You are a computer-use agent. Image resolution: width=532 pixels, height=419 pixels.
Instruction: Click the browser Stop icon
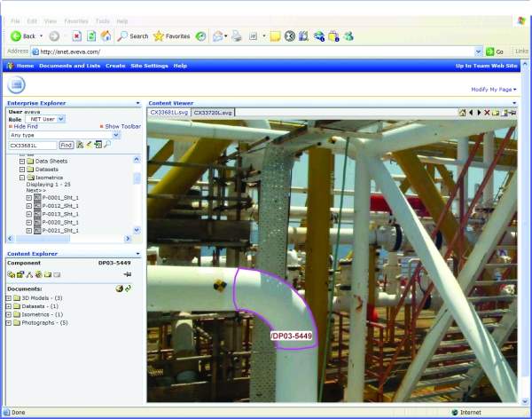coord(77,36)
